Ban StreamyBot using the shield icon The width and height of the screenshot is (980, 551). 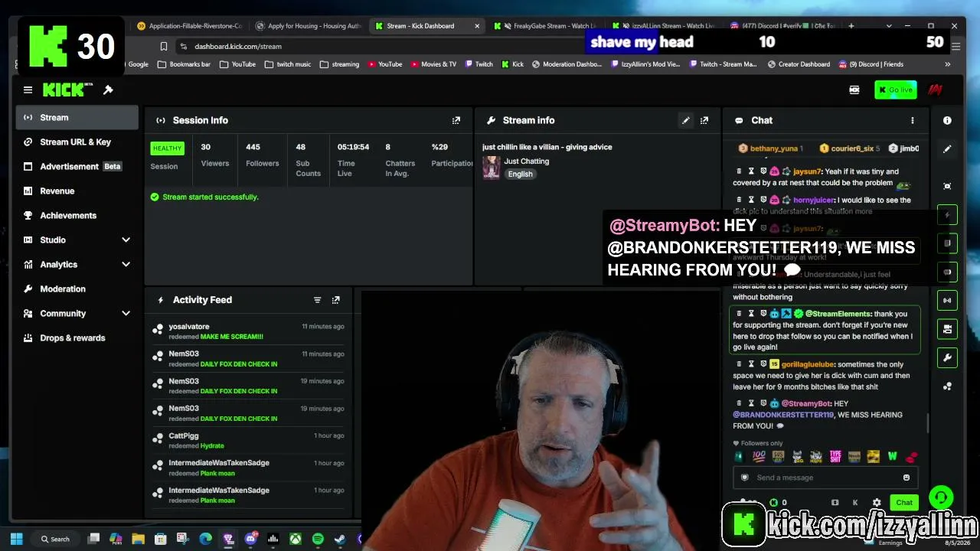coord(763,403)
